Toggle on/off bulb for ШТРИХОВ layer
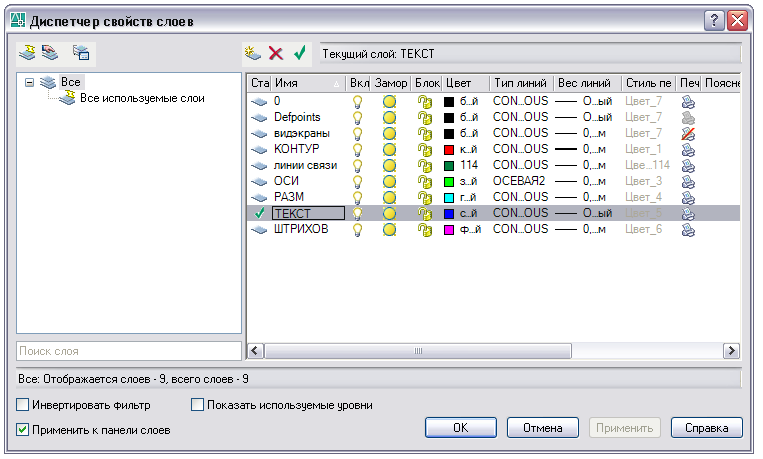Image resolution: width=763 pixels, height=459 pixels. (x=358, y=230)
